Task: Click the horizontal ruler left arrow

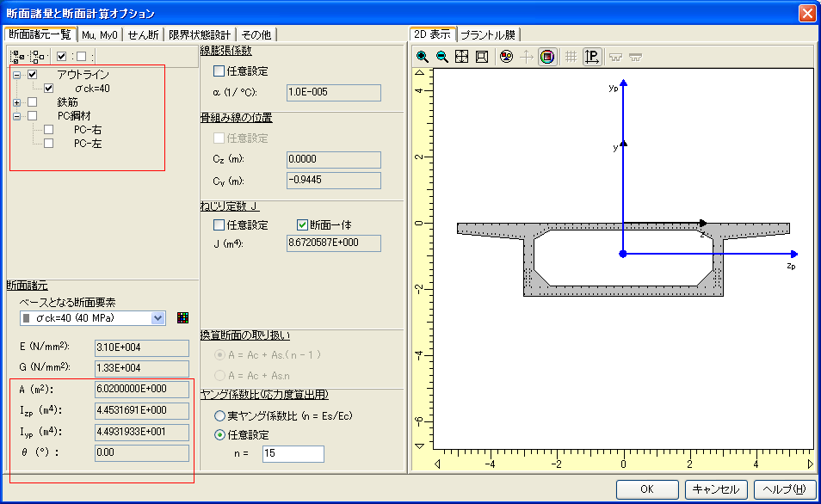Action: click(x=437, y=464)
